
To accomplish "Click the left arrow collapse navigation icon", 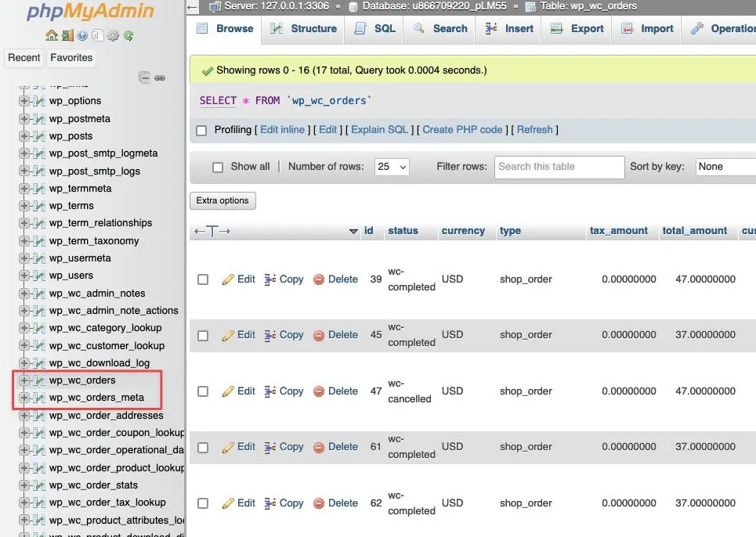I will point(193,7).
